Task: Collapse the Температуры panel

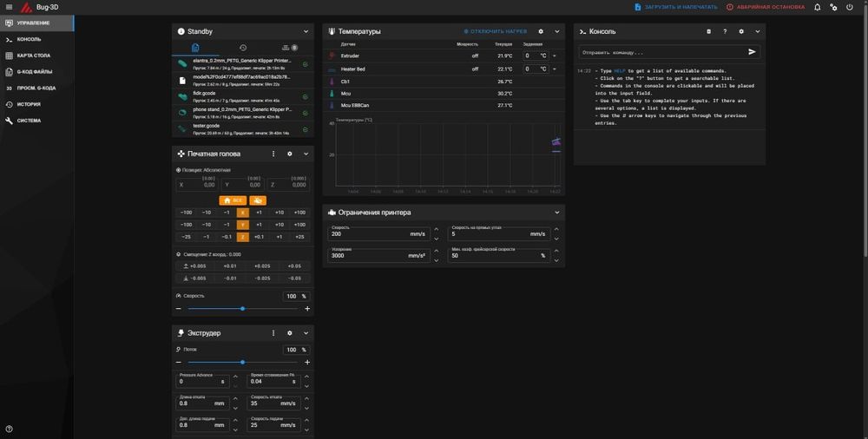Action: point(557,31)
